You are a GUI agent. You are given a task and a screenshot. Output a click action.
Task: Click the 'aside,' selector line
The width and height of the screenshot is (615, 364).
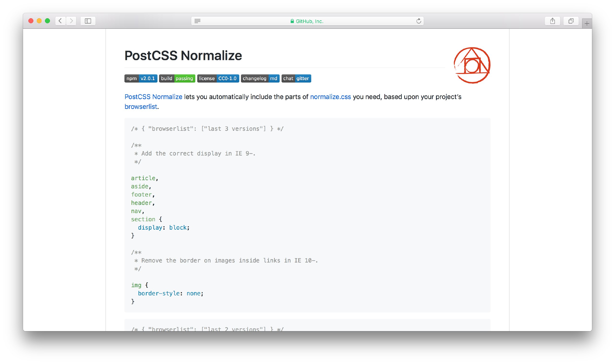pyautogui.click(x=141, y=186)
